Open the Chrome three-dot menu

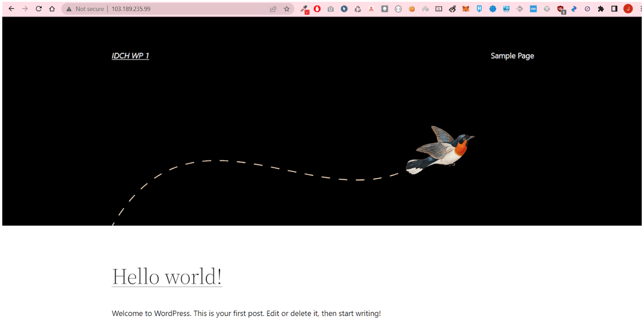[640, 9]
